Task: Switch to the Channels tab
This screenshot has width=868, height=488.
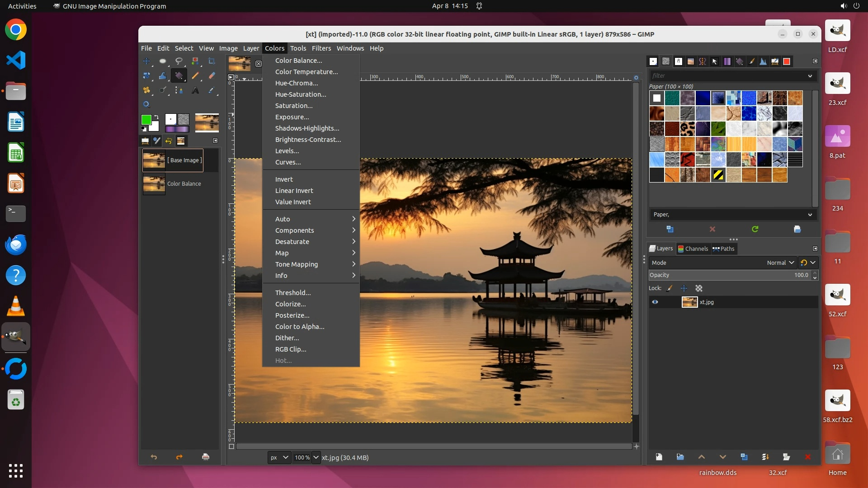Action: click(693, 249)
